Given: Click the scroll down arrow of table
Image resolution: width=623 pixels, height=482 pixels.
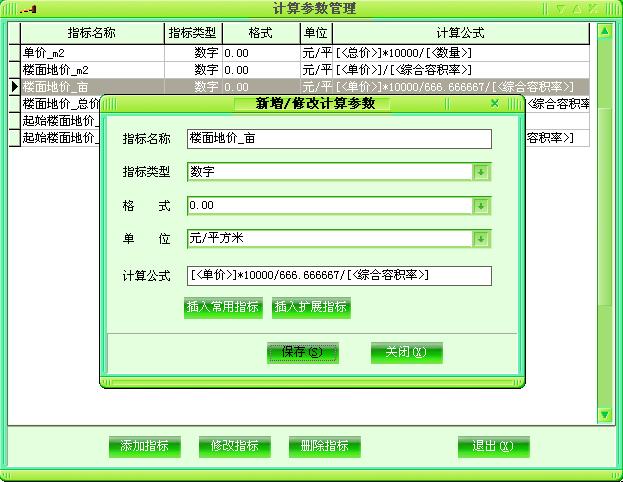Looking at the screenshot, I should 605,415.
